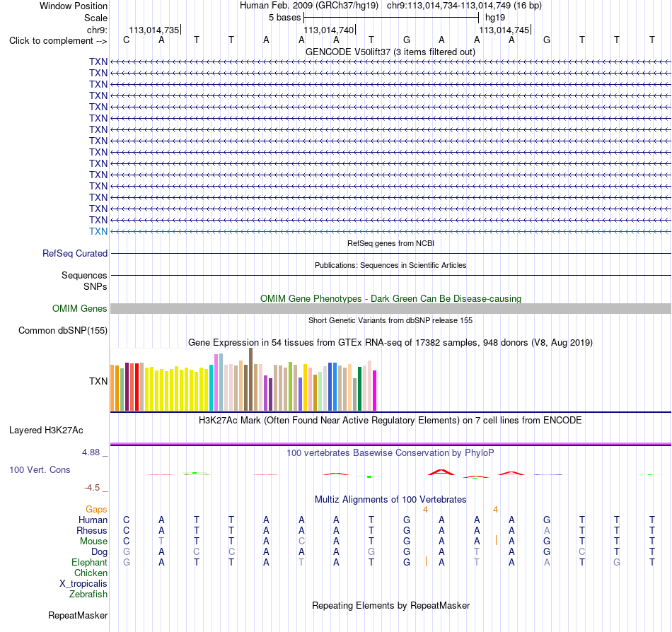Click the orange 'Gaps' label
The height and width of the screenshot is (632, 672).
tap(96, 509)
